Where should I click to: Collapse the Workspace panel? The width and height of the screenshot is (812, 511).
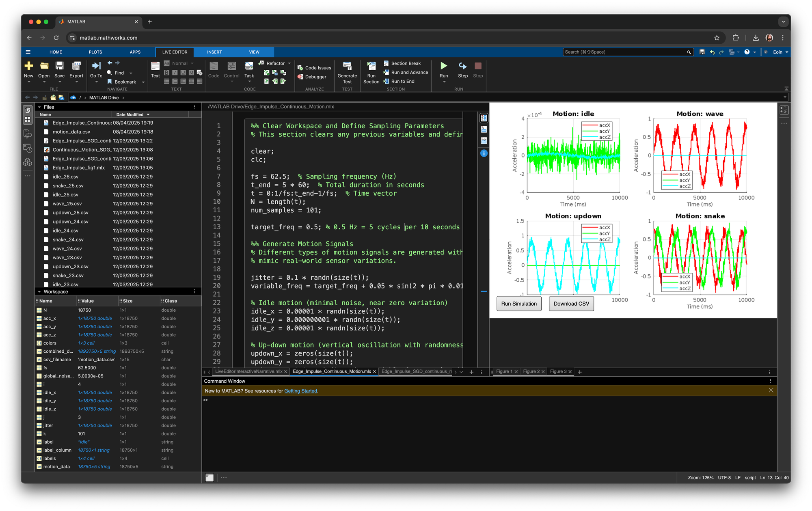[x=39, y=292]
